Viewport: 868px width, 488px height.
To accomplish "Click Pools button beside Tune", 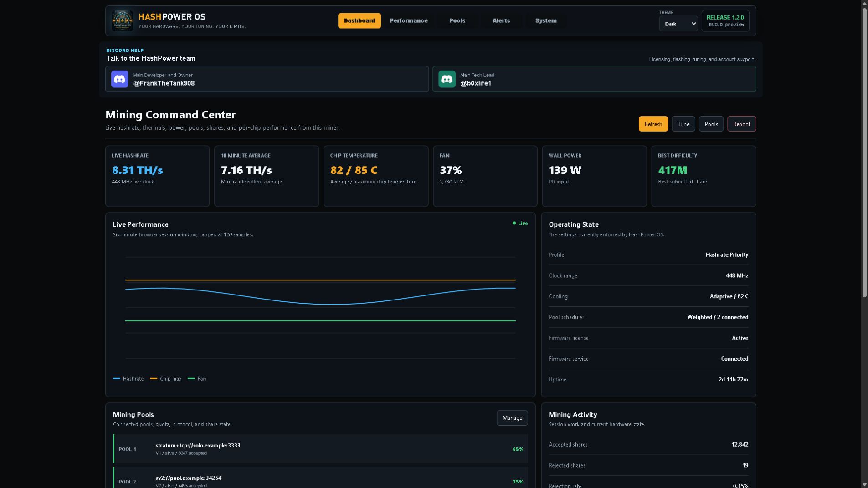I will tap(711, 124).
